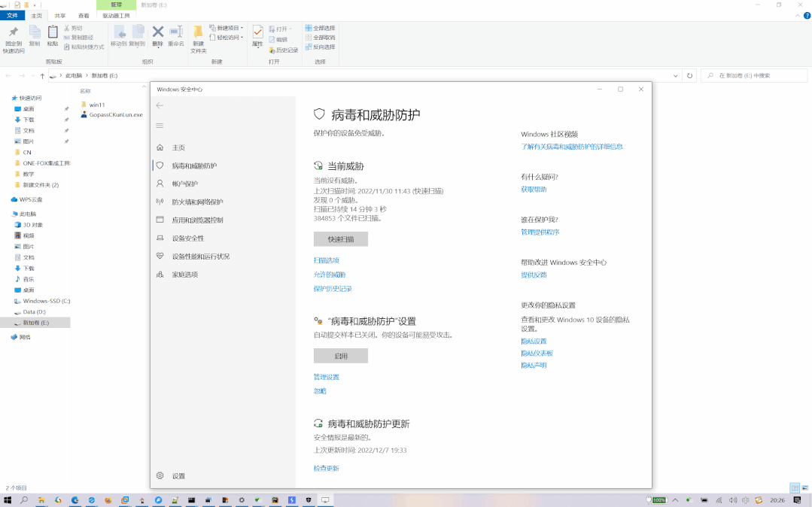
Task: Go up one folder level in Explorer
Action: click(x=42, y=76)
